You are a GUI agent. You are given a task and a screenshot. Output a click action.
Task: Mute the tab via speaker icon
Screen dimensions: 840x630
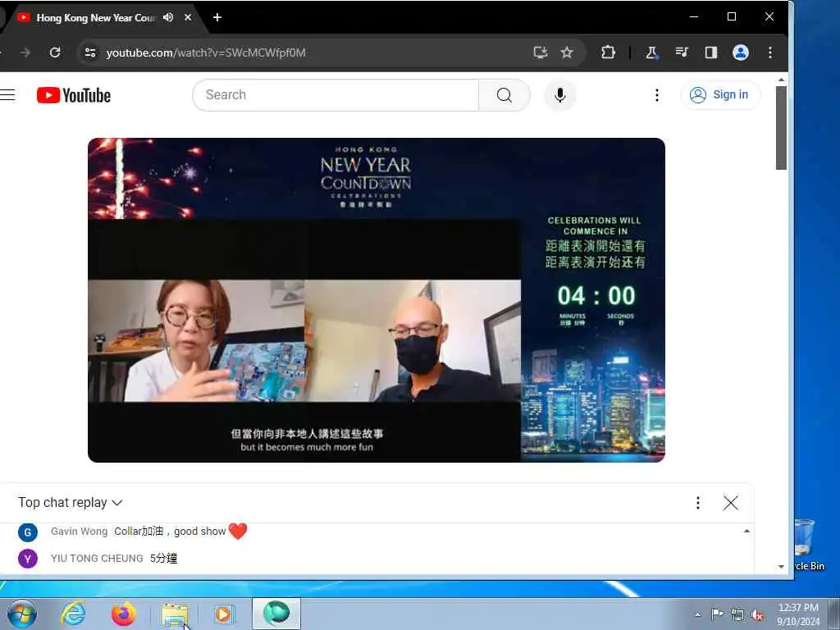168,17
